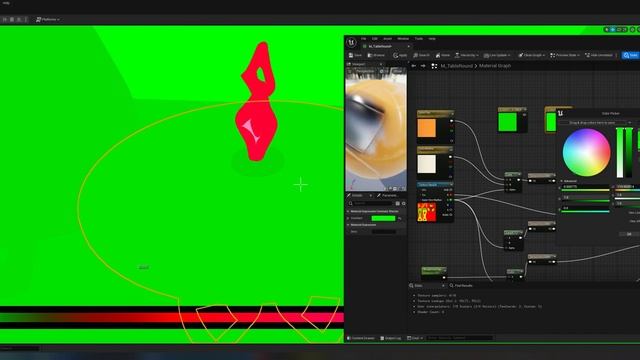Click the Details settings gear icon
This screenshot has width=640, height=360.
(404, 203)
